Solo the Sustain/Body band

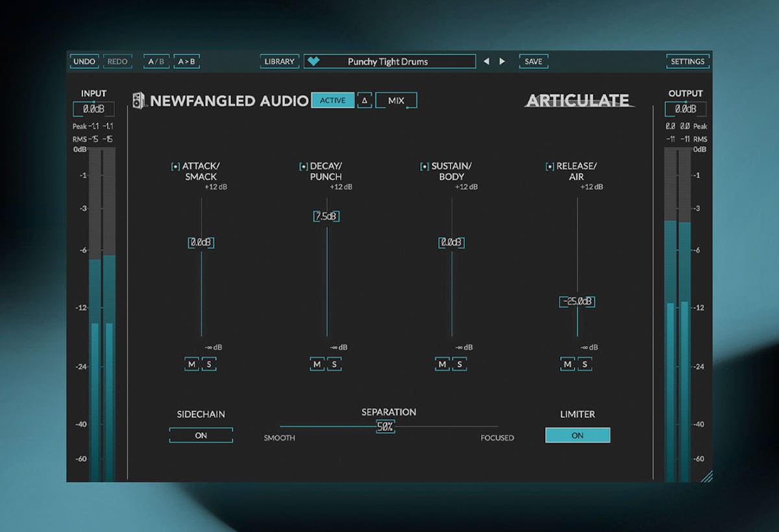tap(460, 364)
